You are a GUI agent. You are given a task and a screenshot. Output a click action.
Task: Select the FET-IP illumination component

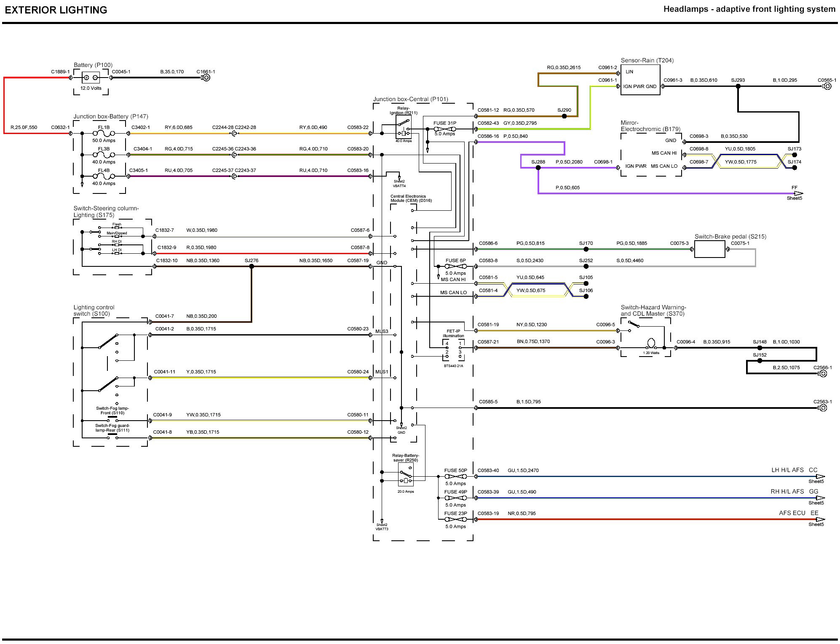coord(453,350)
